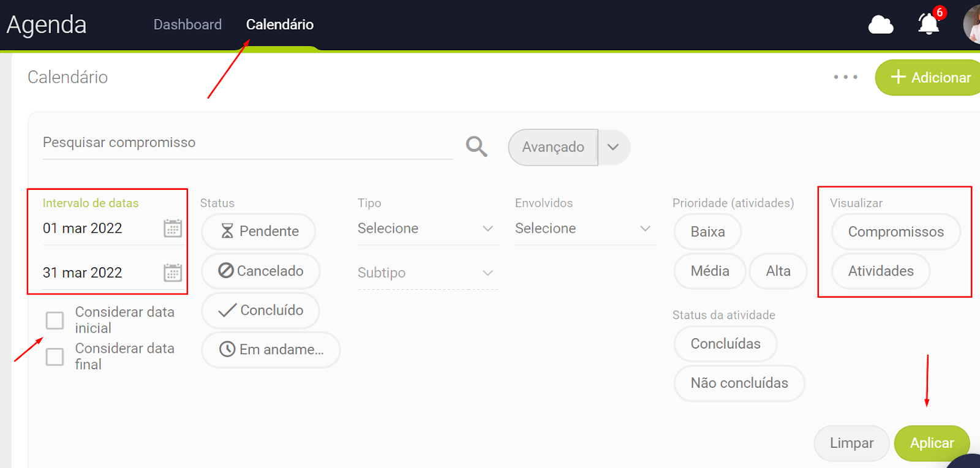Check the Considerar data final box

pyautogui.click(x=55, y=357)
